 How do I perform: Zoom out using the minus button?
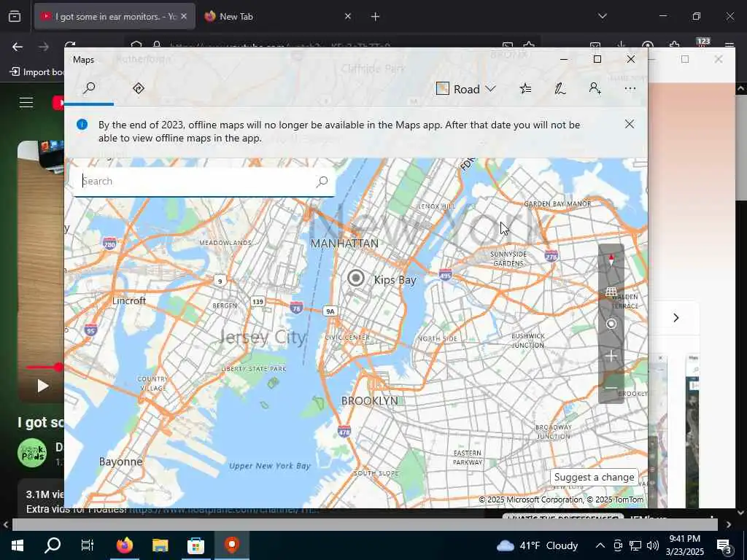pyautogui.click(x=611, y=388)
